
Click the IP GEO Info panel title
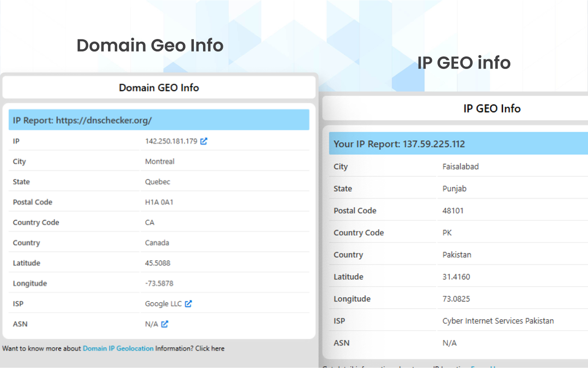click(x=492, y=109)
